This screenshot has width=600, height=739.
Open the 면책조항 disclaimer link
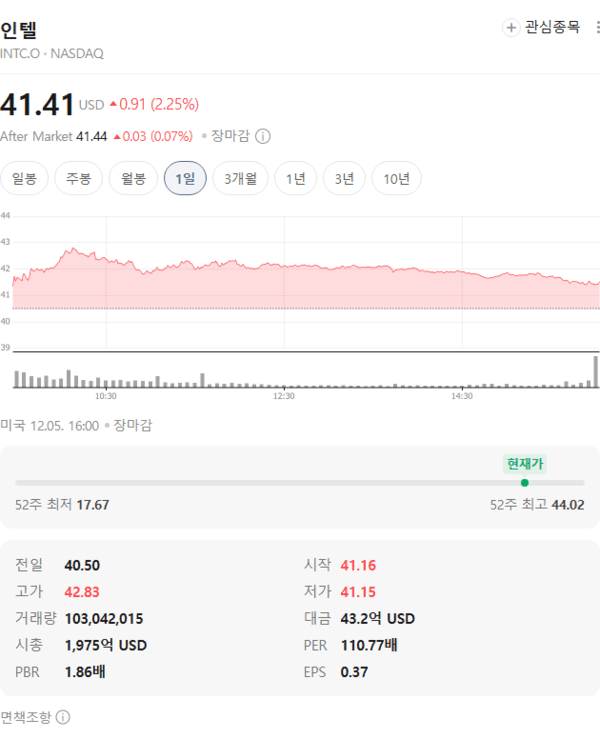click(25, 717)
